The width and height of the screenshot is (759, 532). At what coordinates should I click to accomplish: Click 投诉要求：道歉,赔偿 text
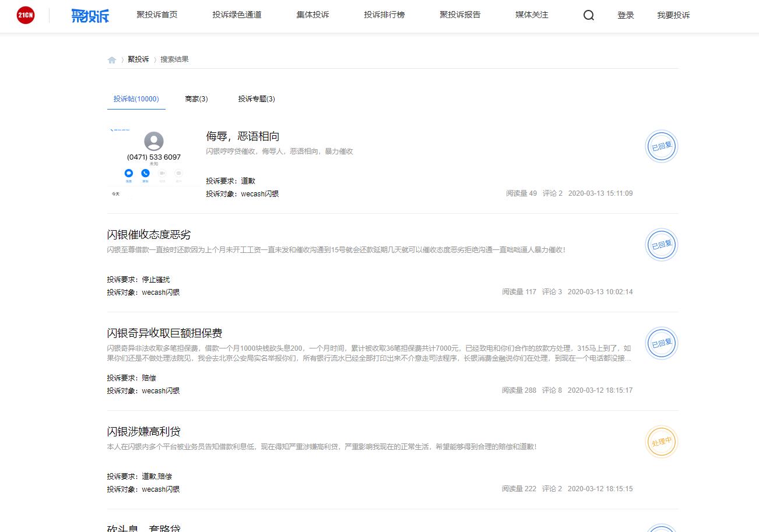[139, 477]
